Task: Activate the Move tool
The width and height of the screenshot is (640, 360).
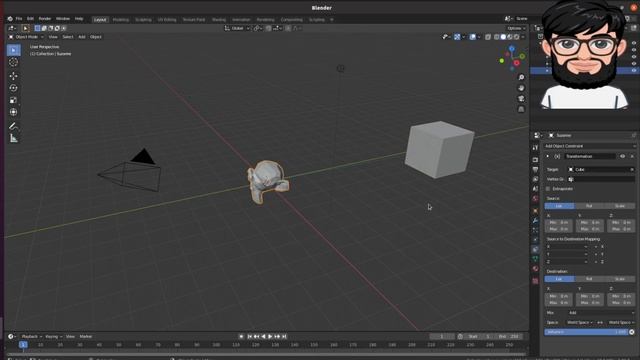Action: point(13,76)
